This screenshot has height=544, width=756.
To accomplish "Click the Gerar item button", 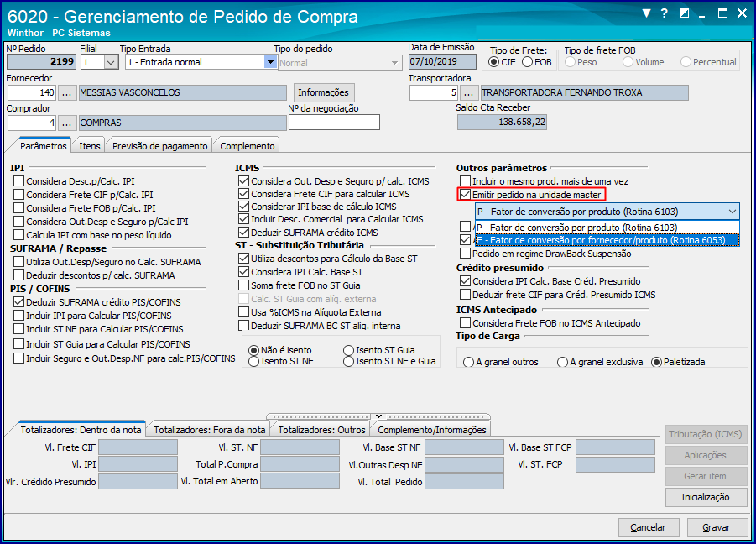I will [x=706, y=477].
